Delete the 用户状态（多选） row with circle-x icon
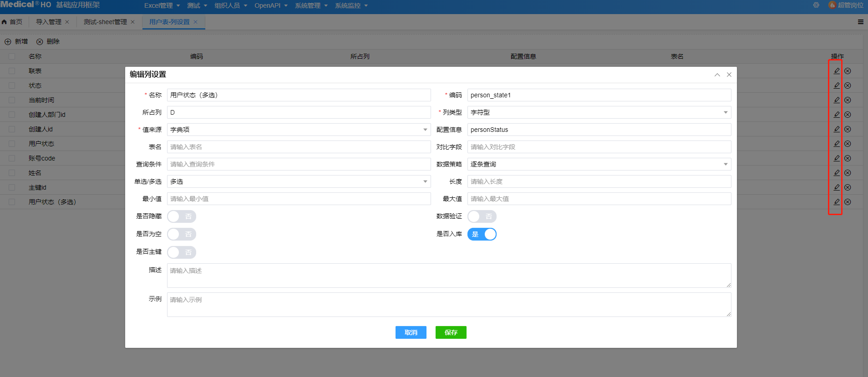868x377 pixels. [848, 202]
